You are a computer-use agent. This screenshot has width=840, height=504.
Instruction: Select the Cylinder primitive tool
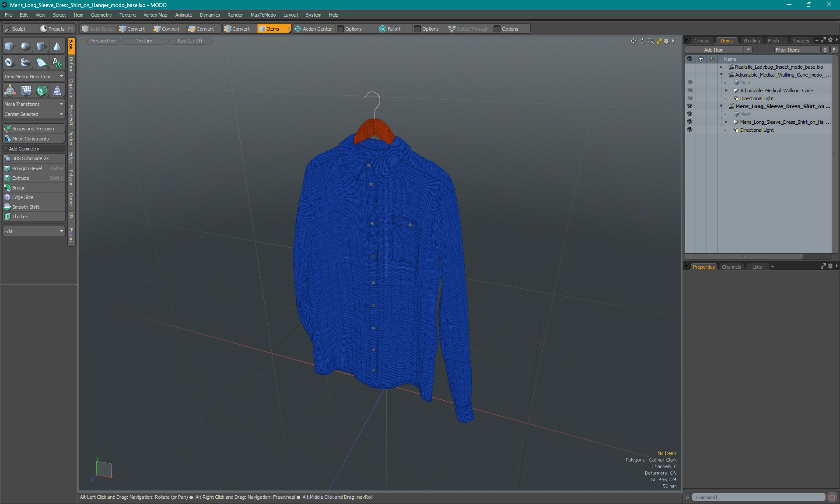[x=41, y=46]
